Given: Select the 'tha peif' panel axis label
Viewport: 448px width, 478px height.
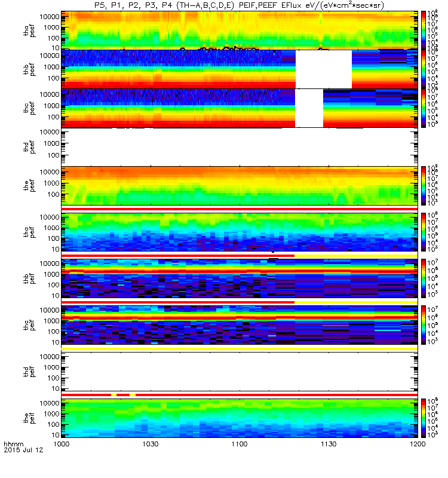Looking at the screenshot, I should tap(29, 232).
